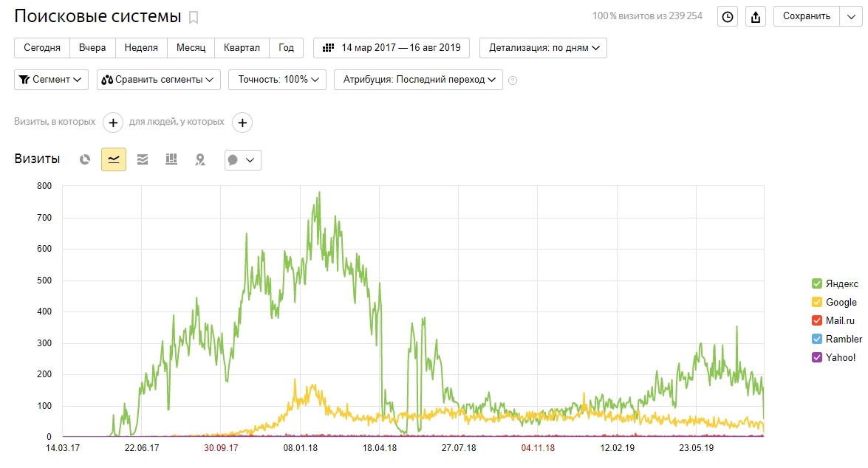The height and width of the screenshot is (468, 868).
Task: Add a visit condition with plus button
Action: point(112,123)
